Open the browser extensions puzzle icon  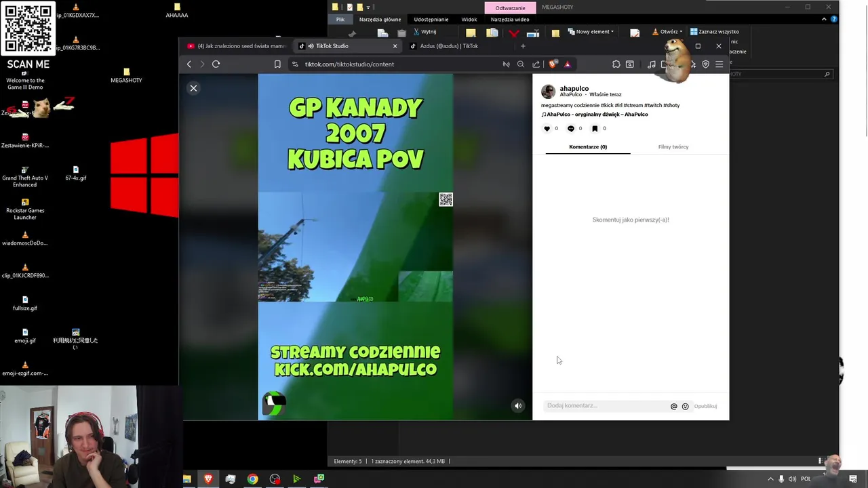(616, 64)
